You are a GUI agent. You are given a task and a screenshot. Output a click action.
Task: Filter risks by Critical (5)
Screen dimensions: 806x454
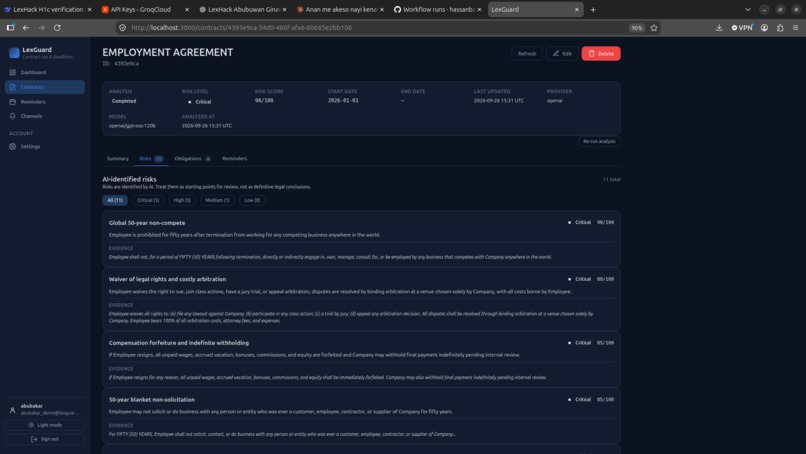click(x=148, y=200)
